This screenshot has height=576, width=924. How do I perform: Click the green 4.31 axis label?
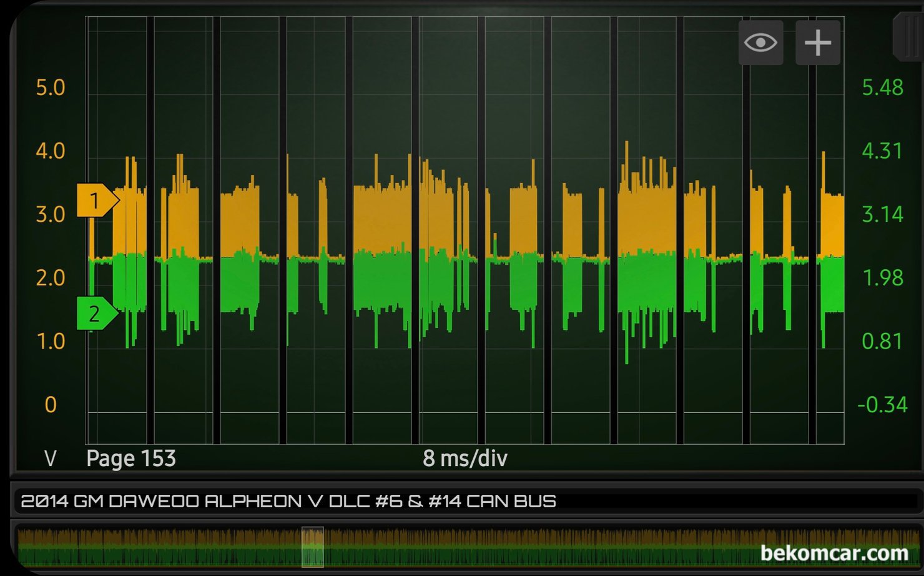[882, 151]
